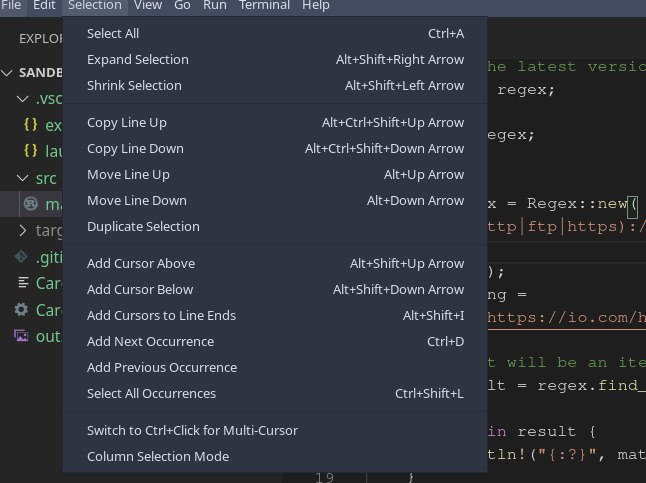
Task: Open the Run menu
Action: (215, 5)
